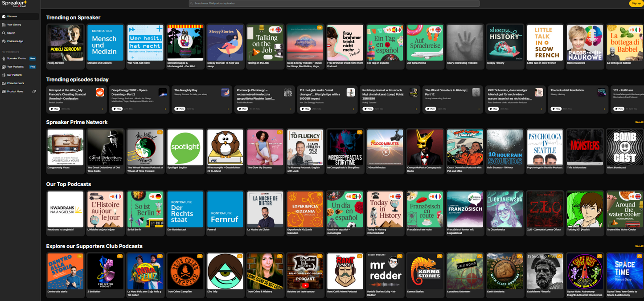Open the Sleepy History podcast thumbnail
This screenshot has width=644, height=301.
click(505, 43)
